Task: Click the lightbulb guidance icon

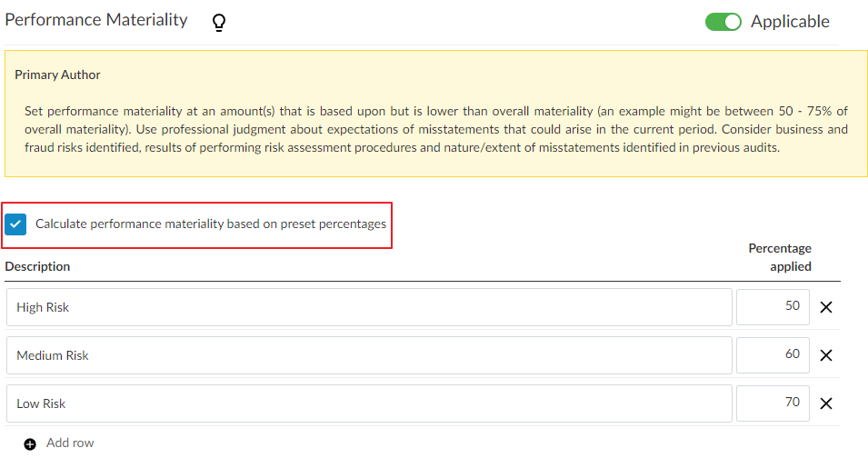Action: [219, 22]
